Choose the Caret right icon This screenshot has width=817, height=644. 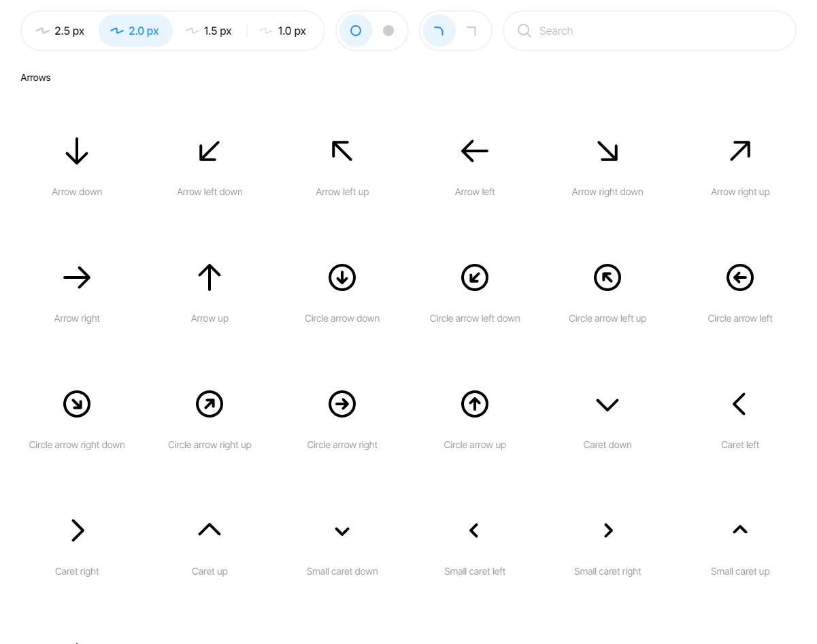(x=78, y=530)
